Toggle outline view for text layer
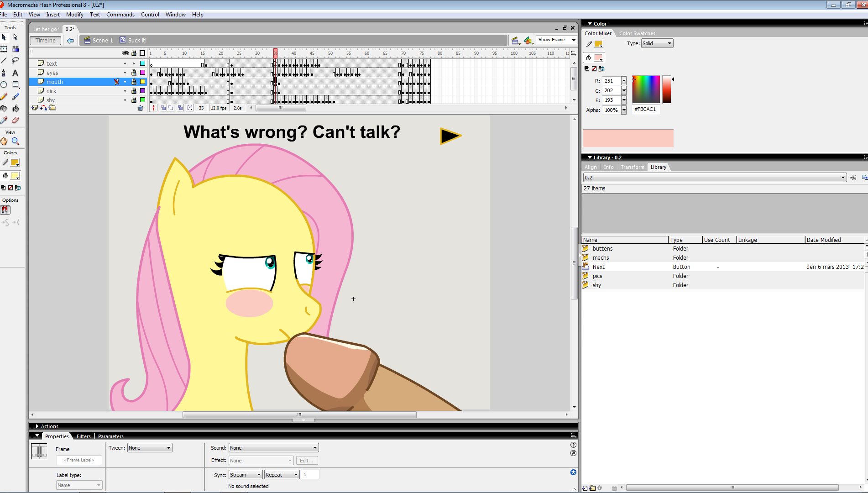This screenshot has height=493, width=868. pos(142,63)
